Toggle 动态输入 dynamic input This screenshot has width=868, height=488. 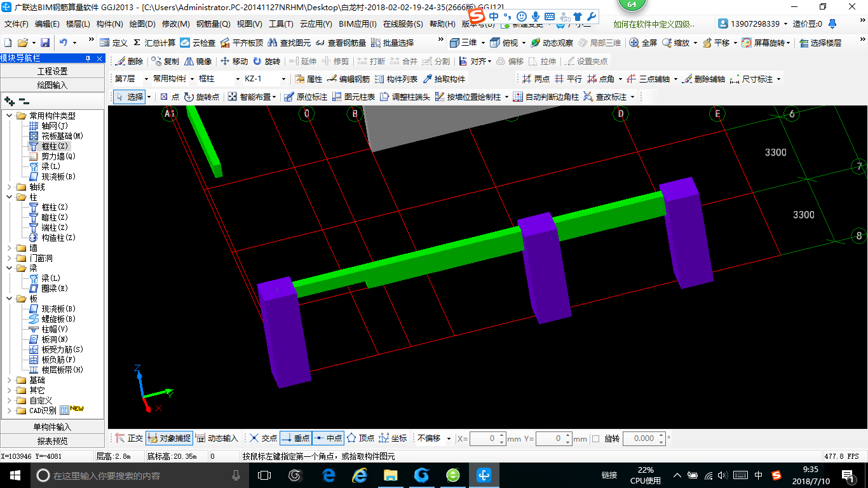[x=217, y=438]
